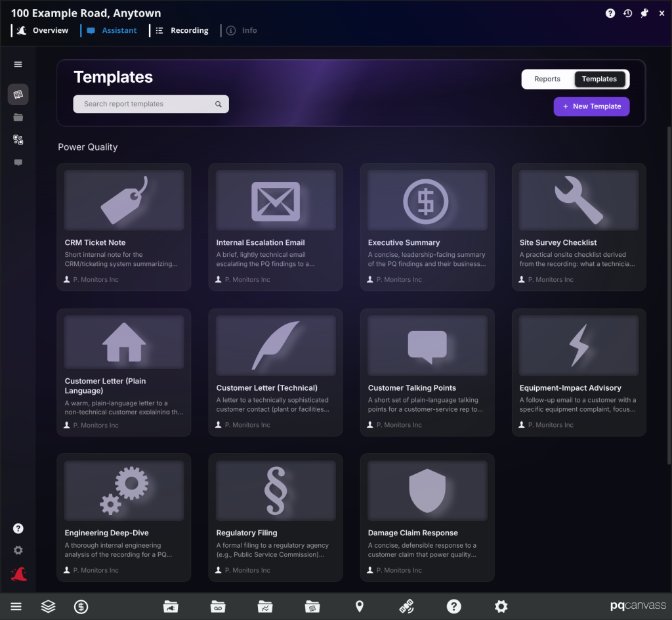The image size is (672, 620).
Task: Select the map pin icon in bottom bar
Action: 360,606
